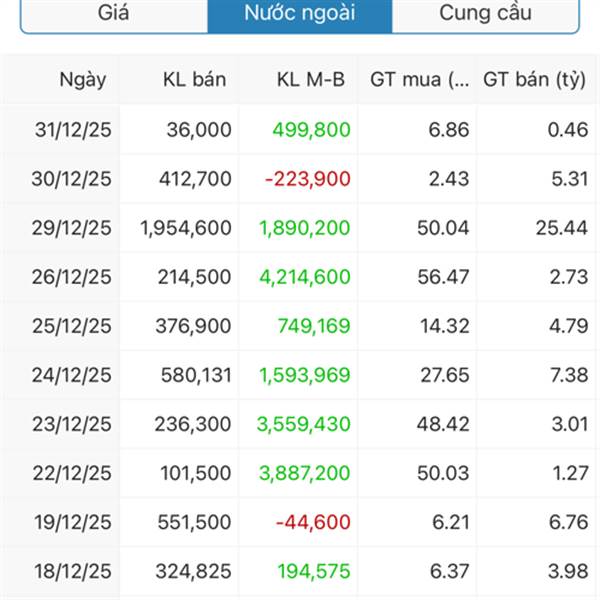Screen dimensions: 600x600
Task: Click the 580,131 sell volume cell
Action: click(196, 375)
